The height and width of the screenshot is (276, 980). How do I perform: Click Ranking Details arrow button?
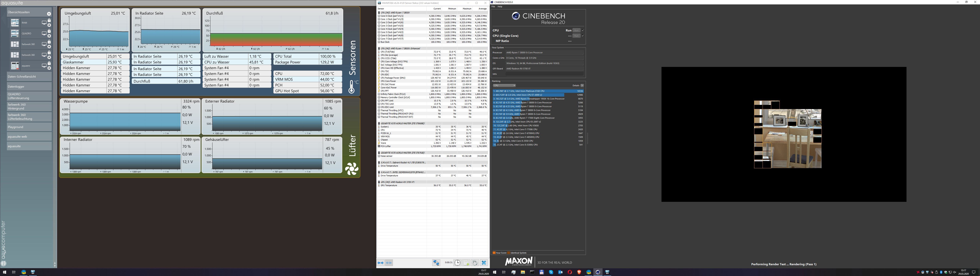(x=582, y=85)
